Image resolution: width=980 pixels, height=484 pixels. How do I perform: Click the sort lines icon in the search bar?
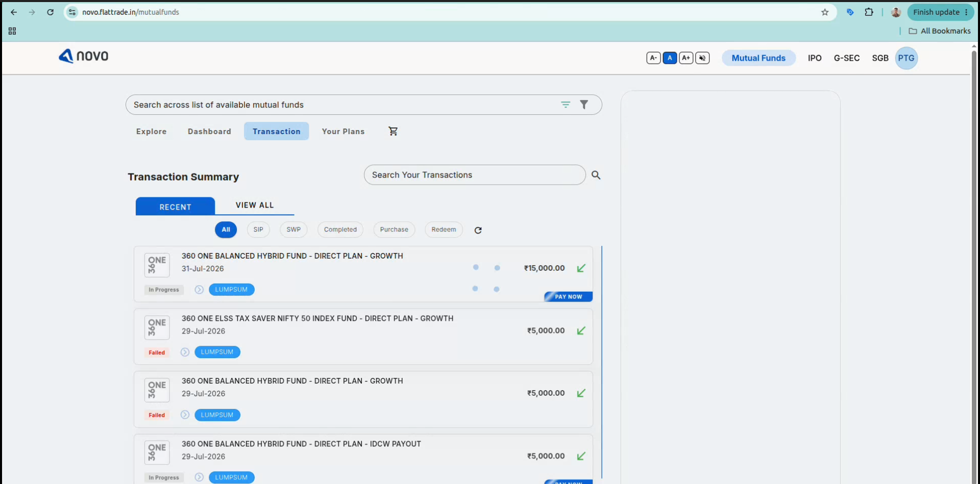pyautogui.click(x=566, y=105)
